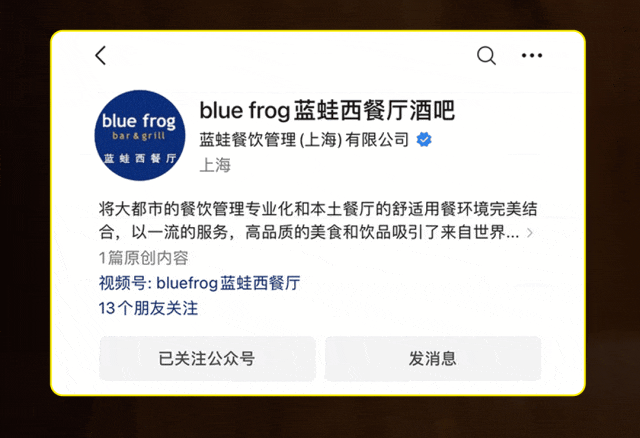Viewport: 640px width, 438px height.
Task: Click company name 蓝蛙餐饮管理(上海)有限公司
Action: coord(304,140)
